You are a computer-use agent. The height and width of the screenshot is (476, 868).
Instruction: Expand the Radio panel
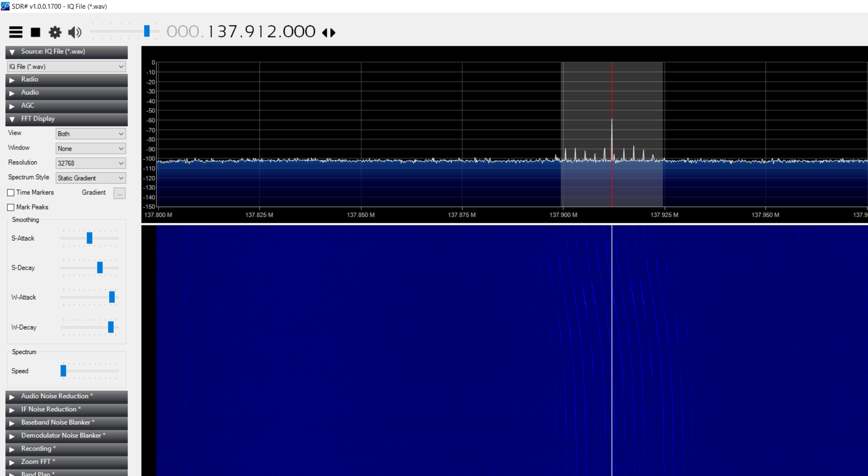[12, 80]
